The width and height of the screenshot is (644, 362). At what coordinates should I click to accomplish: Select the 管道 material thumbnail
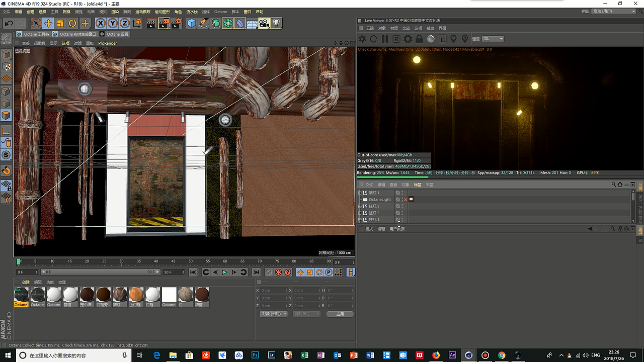tap(70, 297)
